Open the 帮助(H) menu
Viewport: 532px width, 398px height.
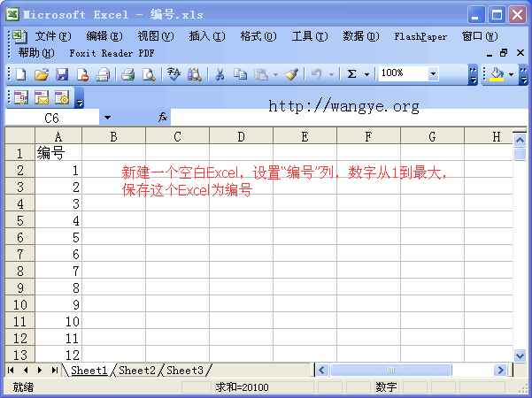coord(36,53)
